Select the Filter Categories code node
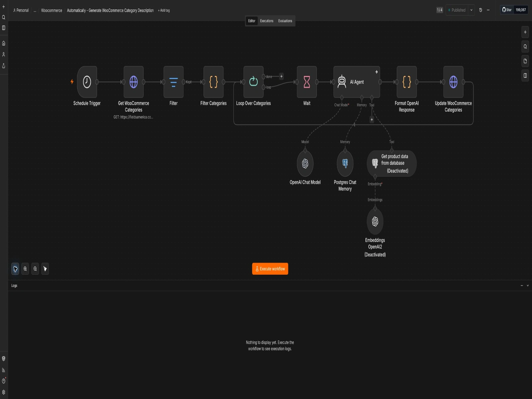Image resolution: width=532 pixels, height=399 pixels. point(213,82)
